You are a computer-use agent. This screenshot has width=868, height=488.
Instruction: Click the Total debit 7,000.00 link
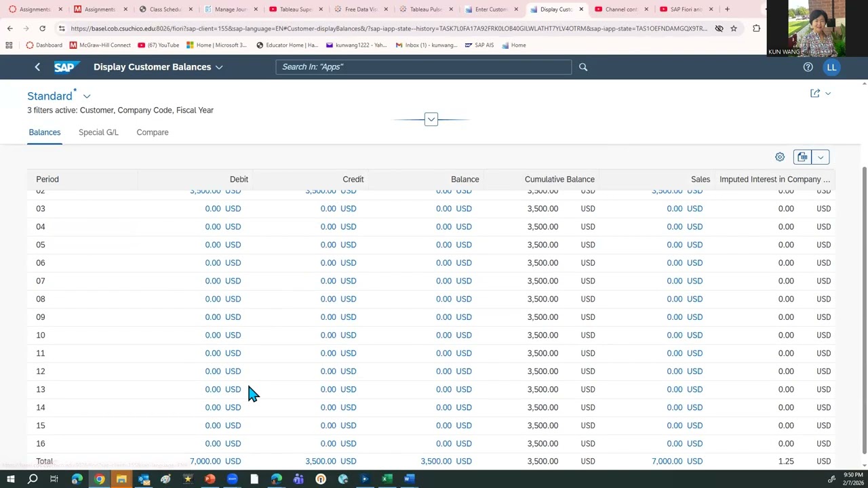coord(205,462)
